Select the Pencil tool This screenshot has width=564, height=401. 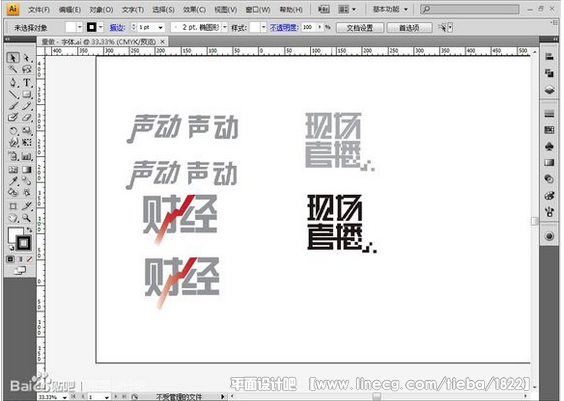(x=27, y=106)
